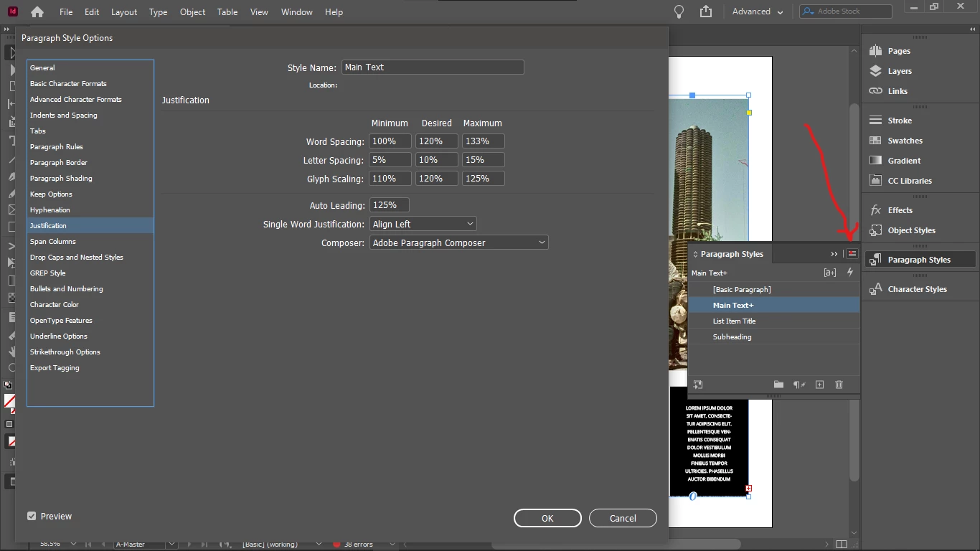The height and width of the screenshot is (551, 980).
Task: Select List Item Title paragraph style
Action: (773, 321)
